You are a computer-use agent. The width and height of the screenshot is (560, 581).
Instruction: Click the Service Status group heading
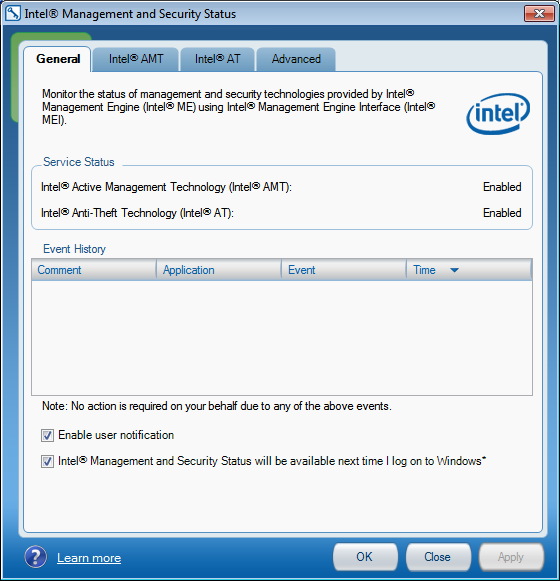click(79, 162)
